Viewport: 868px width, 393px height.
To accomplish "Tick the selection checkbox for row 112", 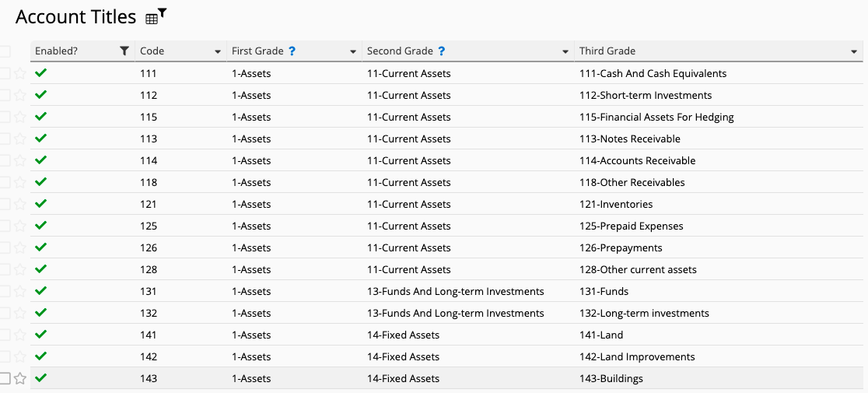I will coord(5,95).
